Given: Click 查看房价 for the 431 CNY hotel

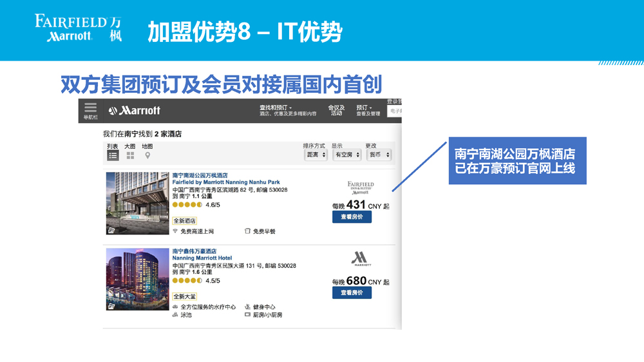Looking at the screenshot, I should click(352, 217).
